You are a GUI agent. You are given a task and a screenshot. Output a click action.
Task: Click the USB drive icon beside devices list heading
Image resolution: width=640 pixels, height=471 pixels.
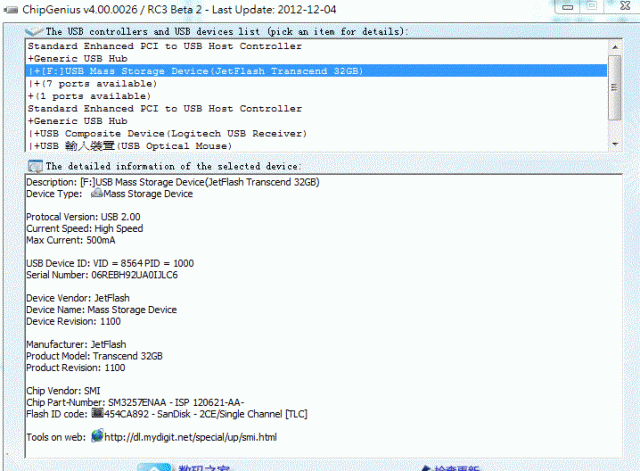coord(34,31)
